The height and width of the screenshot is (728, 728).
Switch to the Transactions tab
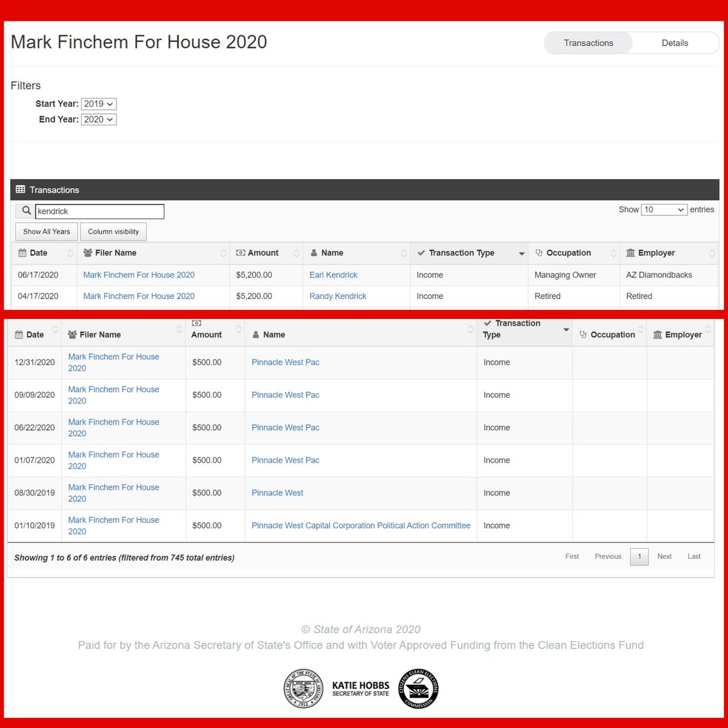(x=588, y=43)
